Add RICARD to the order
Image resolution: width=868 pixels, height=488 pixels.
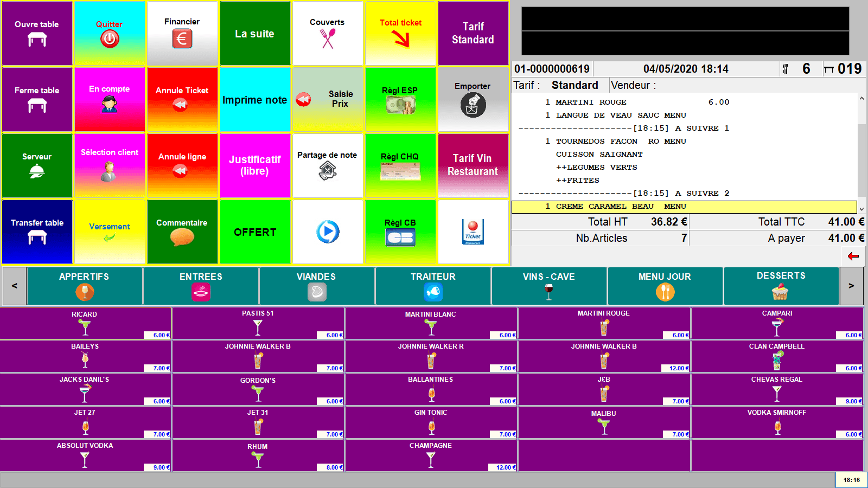pyautogui.click(x=86, y=324)
